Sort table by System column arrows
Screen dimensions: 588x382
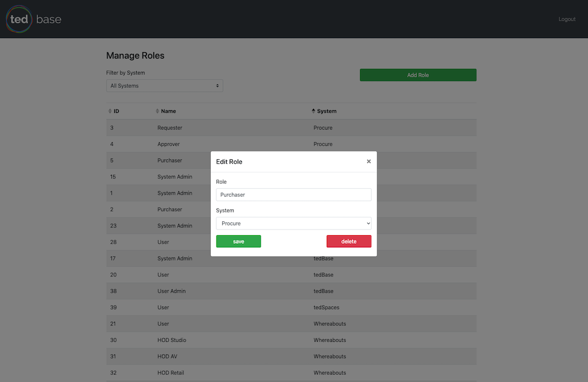click(314, 111)
